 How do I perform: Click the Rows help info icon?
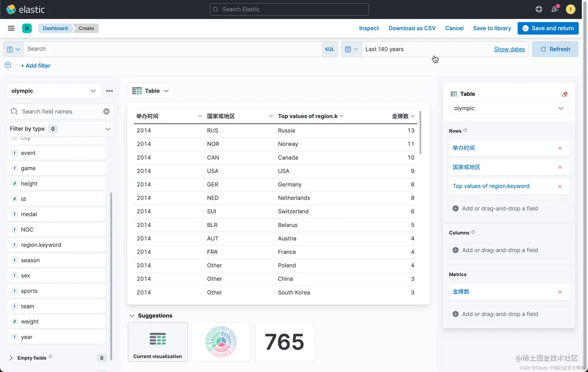465,130
